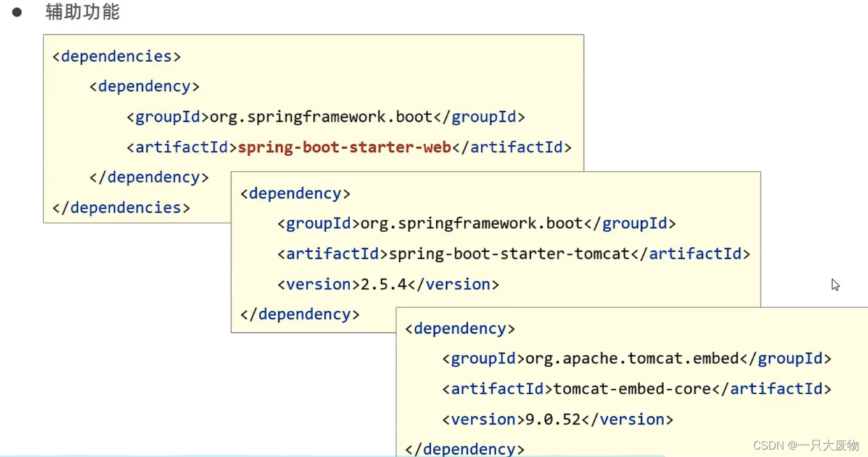The image size is (868, 457).
Task: Click the <dependency> tag directly below <dependencies>
Action: (144, 86)
